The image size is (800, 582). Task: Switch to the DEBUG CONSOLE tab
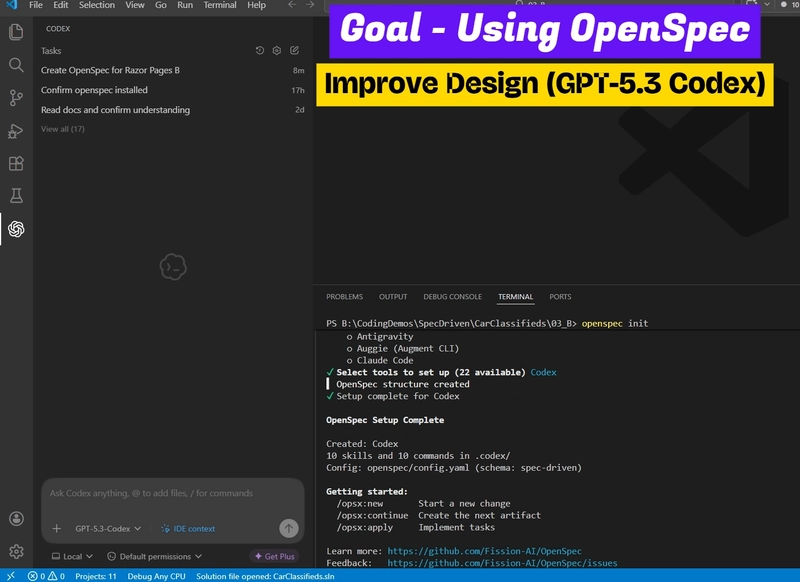452,297
